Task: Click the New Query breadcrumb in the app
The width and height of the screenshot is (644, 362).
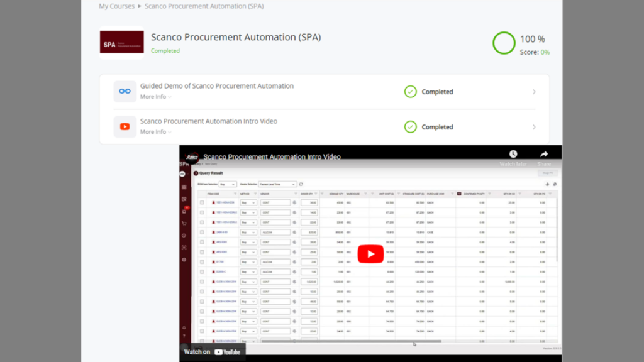Action: pyautogui.click(x=210, y=164)
